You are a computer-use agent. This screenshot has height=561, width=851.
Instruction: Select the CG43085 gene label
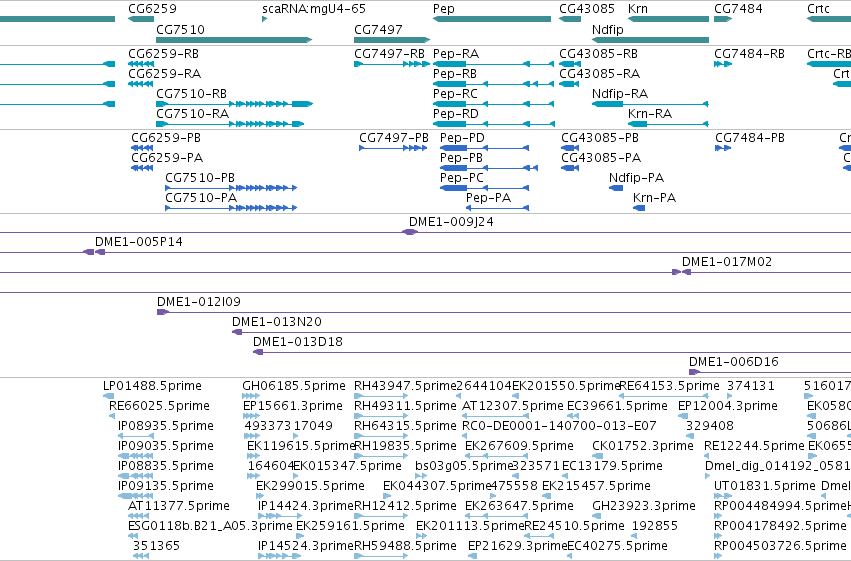point(587,9)
